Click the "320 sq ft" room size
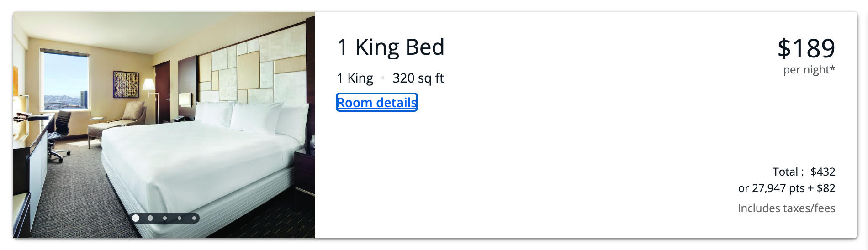The height and width of the screenshot is (250, 868). click(x=418, y=78)
